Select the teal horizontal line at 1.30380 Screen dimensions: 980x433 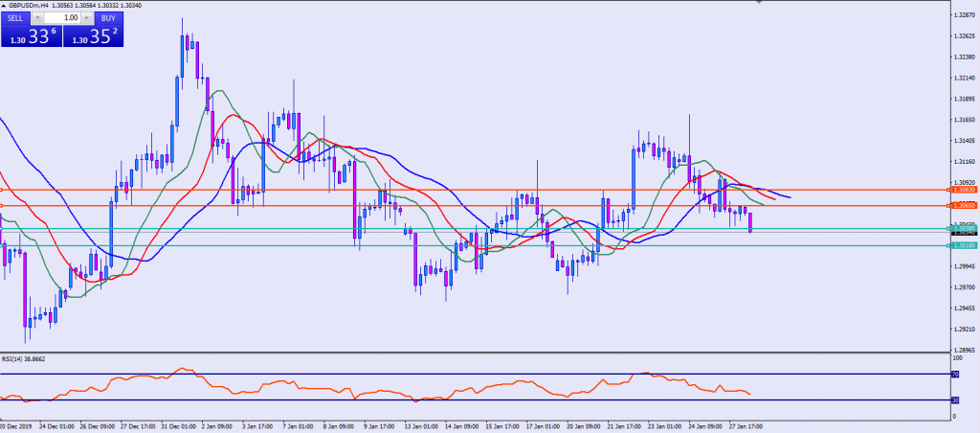287,228
